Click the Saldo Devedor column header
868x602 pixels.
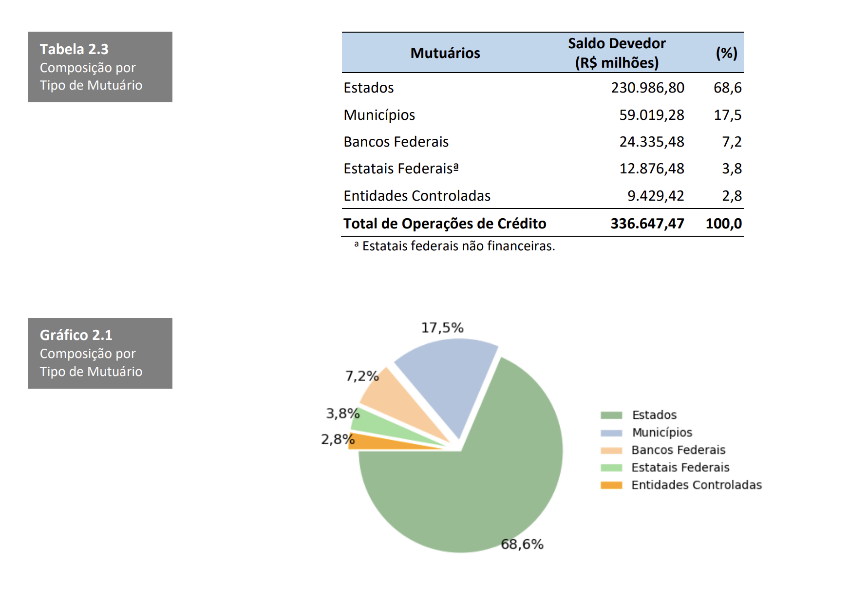coord(616,53)
